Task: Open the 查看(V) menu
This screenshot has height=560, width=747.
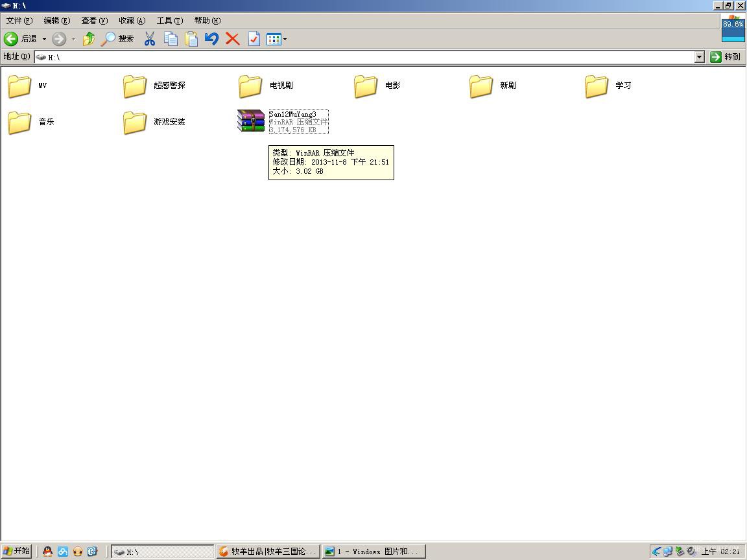Action: click(x=94, y=21)
